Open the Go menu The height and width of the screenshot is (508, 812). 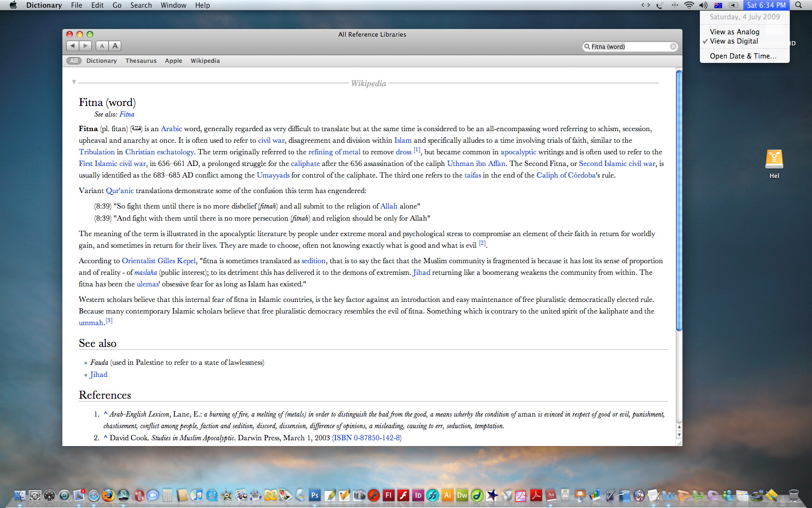click(x=117, y=5)
